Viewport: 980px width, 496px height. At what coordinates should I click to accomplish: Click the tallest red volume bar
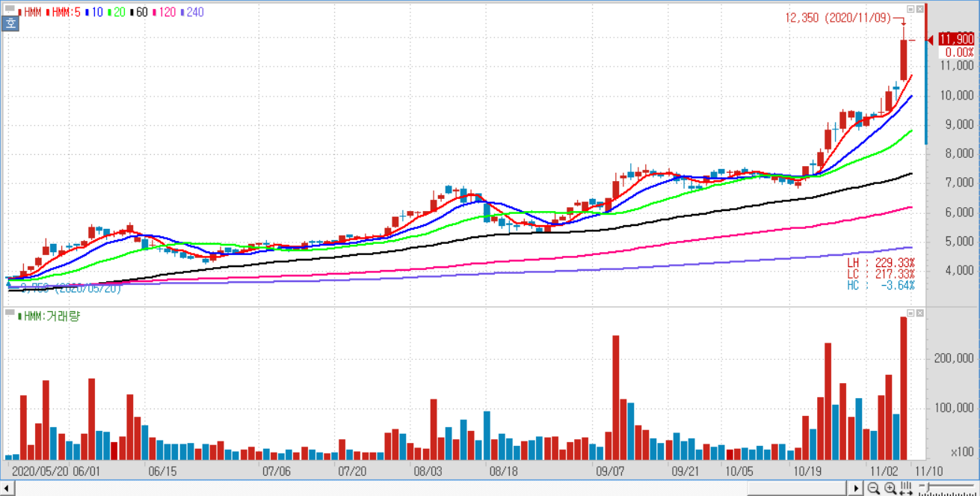pos(903,388)
